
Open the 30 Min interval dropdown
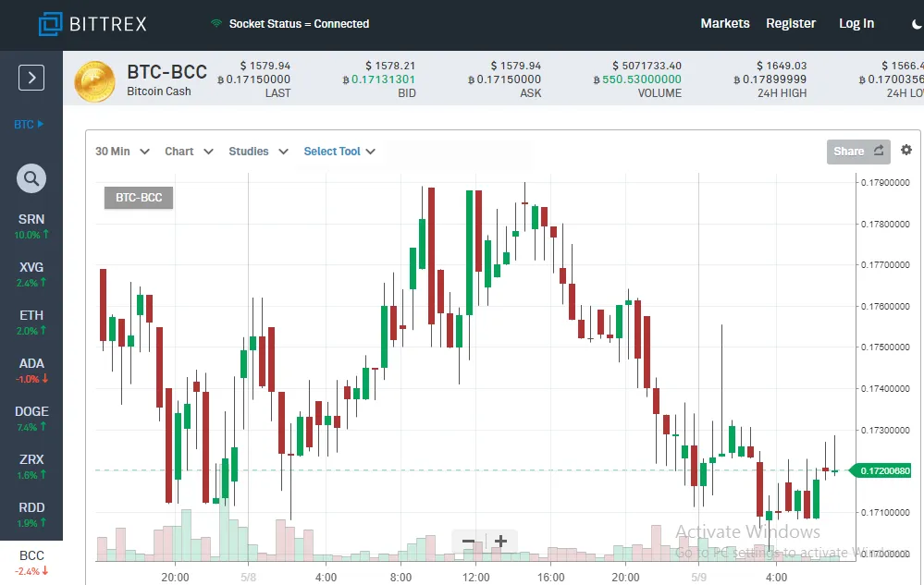click(x=122, y=152)
